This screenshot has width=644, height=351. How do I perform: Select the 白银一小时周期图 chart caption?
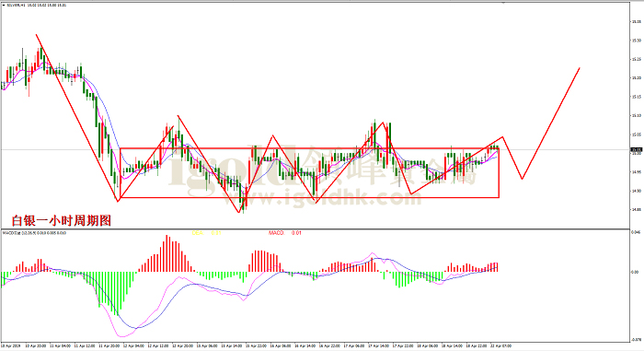pos(62,220)
